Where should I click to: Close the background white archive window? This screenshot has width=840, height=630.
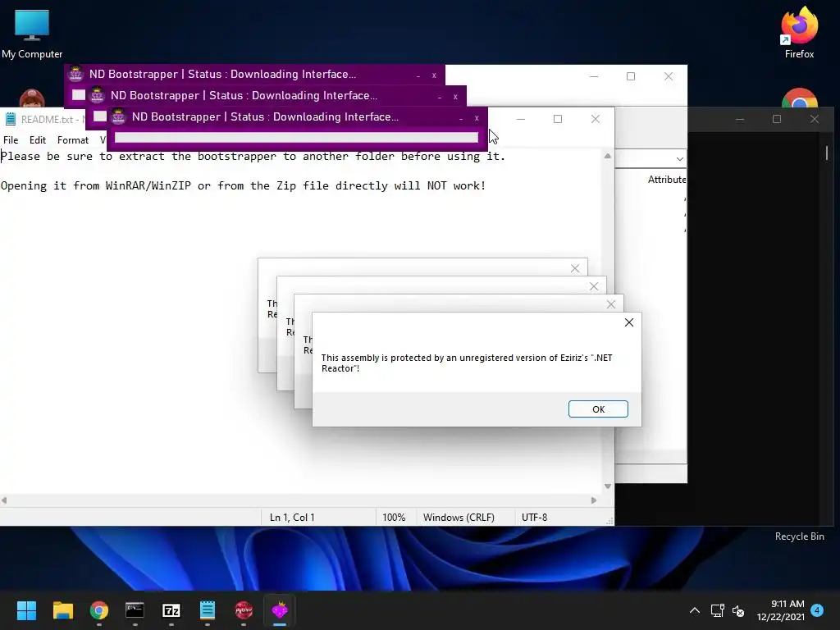coord(669,76)
